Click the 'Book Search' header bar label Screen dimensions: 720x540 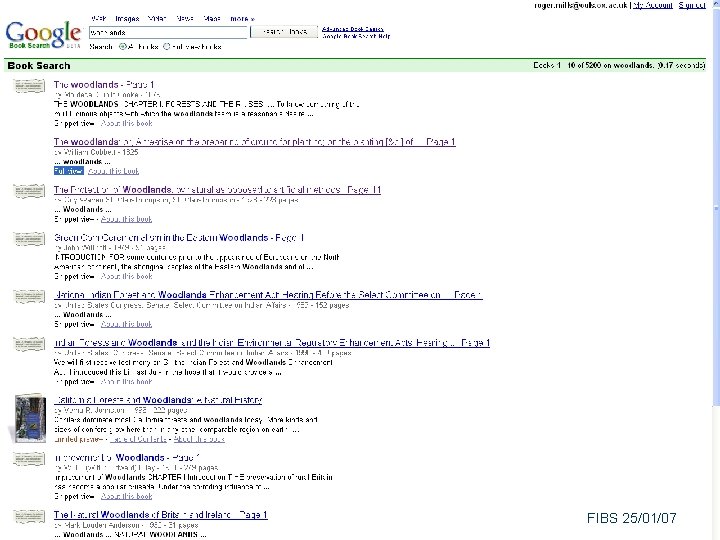point(39,66)
